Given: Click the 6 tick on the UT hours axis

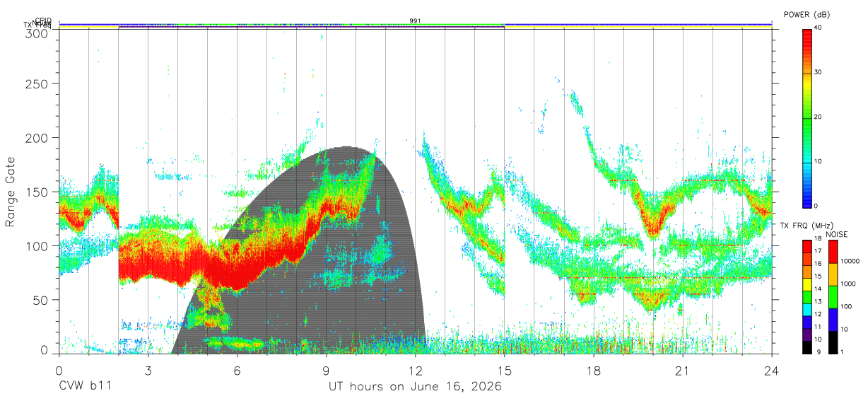Looking at the screenshot, I should (237, 371).
